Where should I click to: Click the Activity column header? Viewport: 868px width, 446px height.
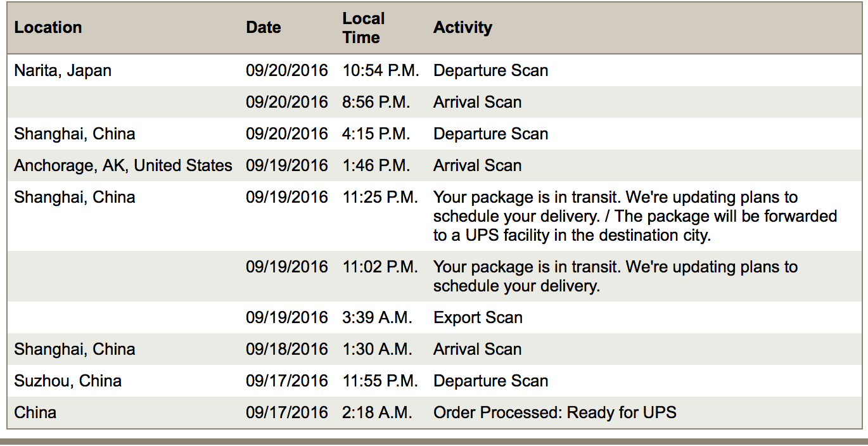(x=463, y=28)
